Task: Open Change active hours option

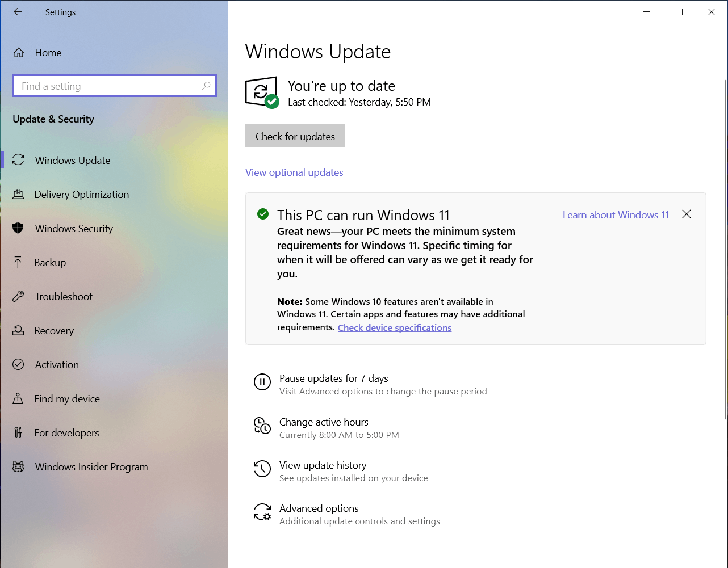Action: [324, 422]
